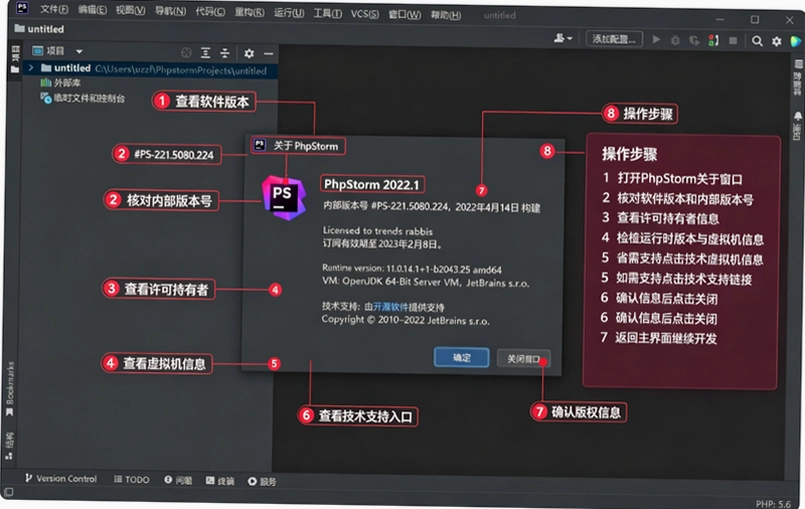This screenshot has height=509, width=805.
Task: Click the 添加配置 button
Action: pos(614,39)
